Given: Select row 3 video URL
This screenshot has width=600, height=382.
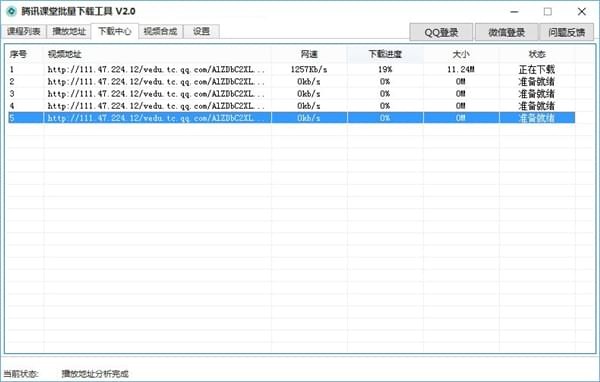Looking at the screenshot, I should (156, 94).
